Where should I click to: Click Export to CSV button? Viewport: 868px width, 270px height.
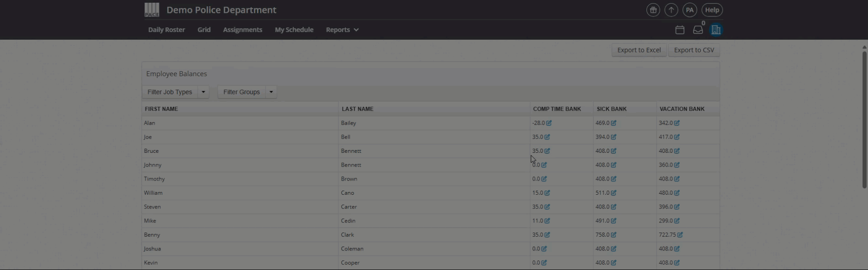coord(693,50)
